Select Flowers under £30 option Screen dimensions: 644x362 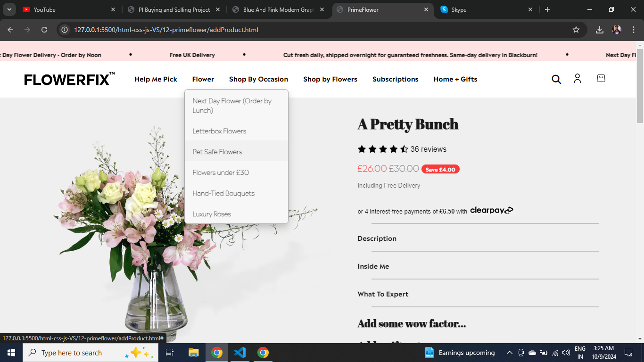(x=236, y=173)
